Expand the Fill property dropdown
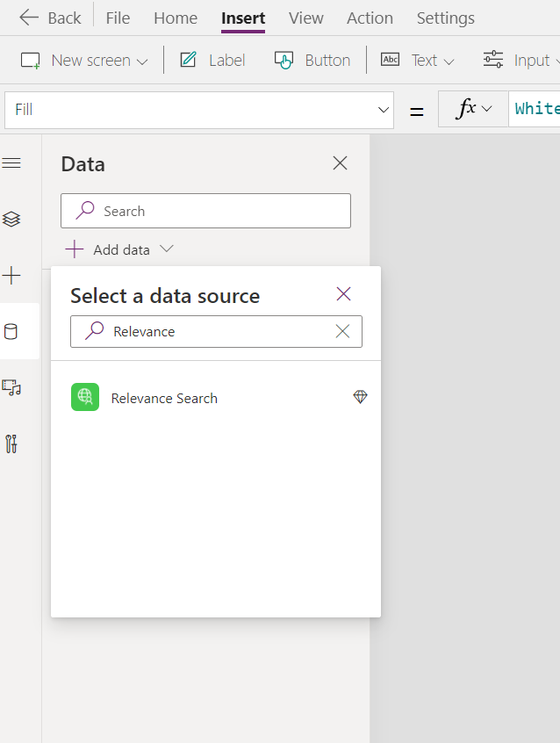 [x=383, y=110]
